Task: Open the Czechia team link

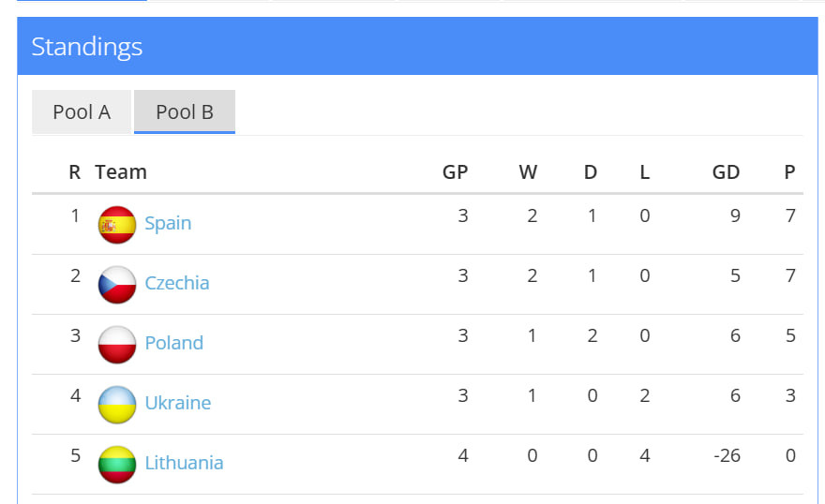Action: [x=177, y=284]
